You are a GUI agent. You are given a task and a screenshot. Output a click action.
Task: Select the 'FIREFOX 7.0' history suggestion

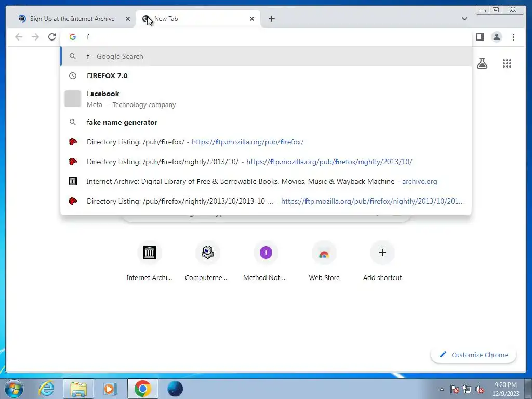266,76
